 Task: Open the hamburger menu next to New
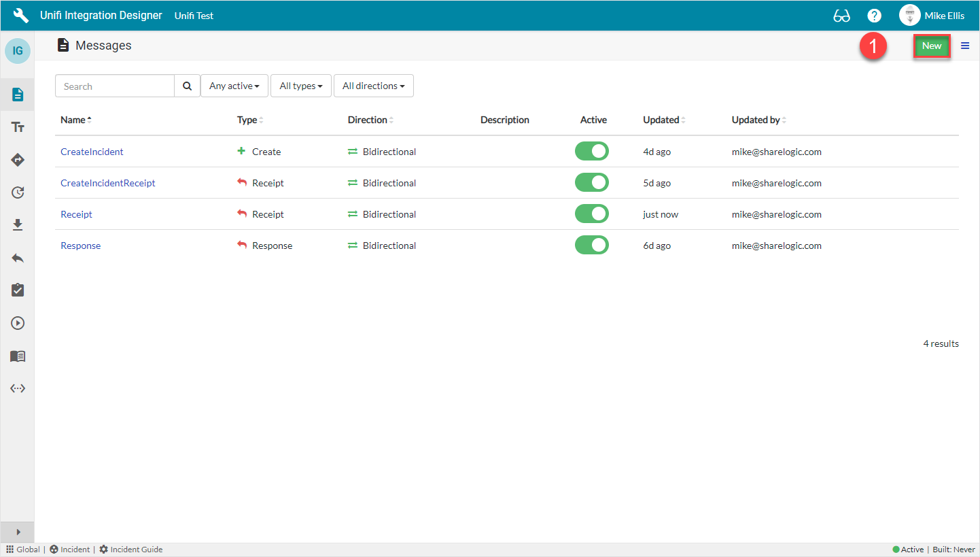(965, 46)
